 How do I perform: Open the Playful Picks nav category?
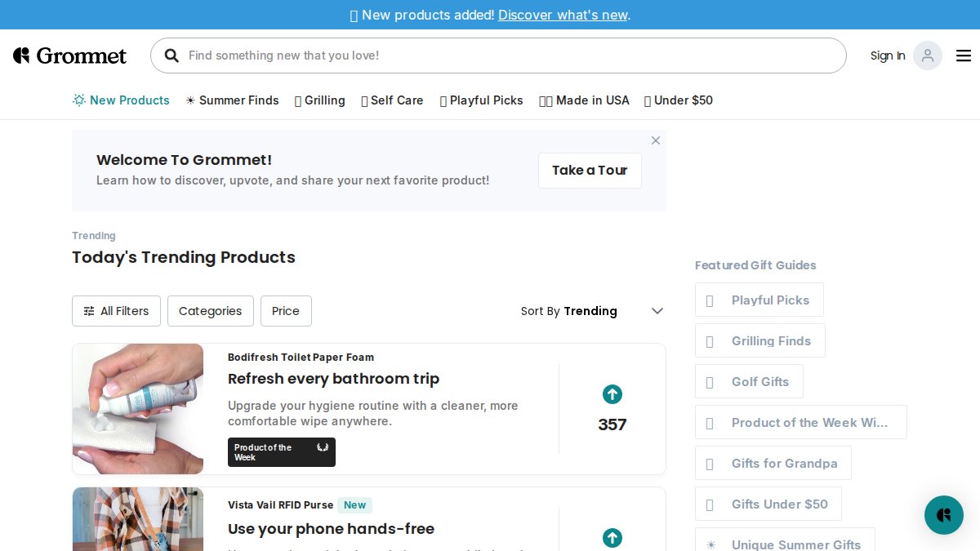click(481, 100)
